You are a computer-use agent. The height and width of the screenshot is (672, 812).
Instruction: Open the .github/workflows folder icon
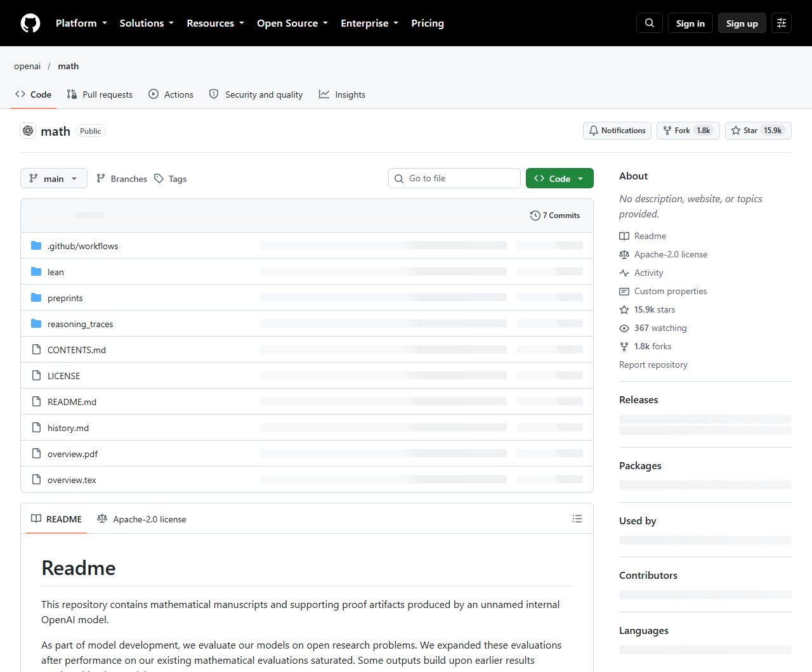coord(36,246)
